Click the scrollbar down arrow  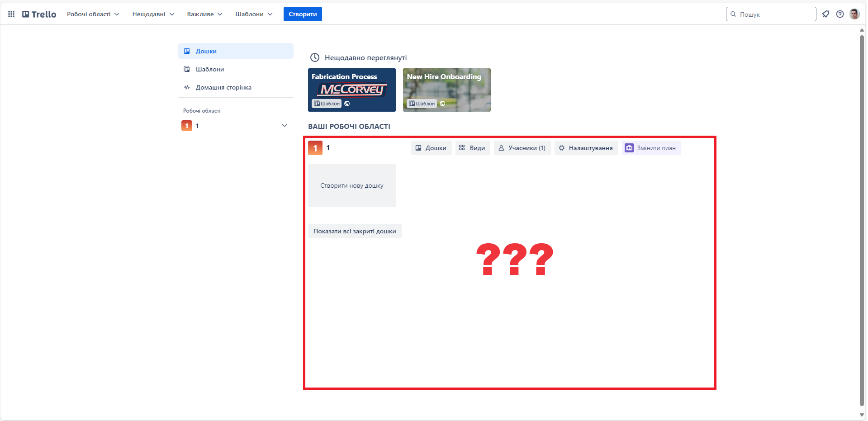(862, 415)
